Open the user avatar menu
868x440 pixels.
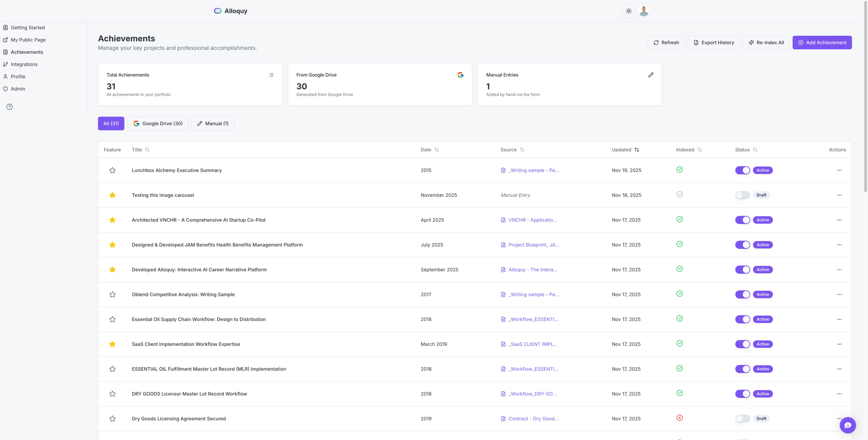tap(644, 11)
